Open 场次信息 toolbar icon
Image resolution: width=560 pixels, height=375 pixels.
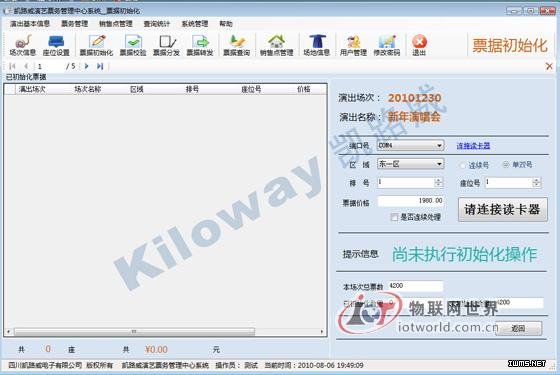click(22, 45)
